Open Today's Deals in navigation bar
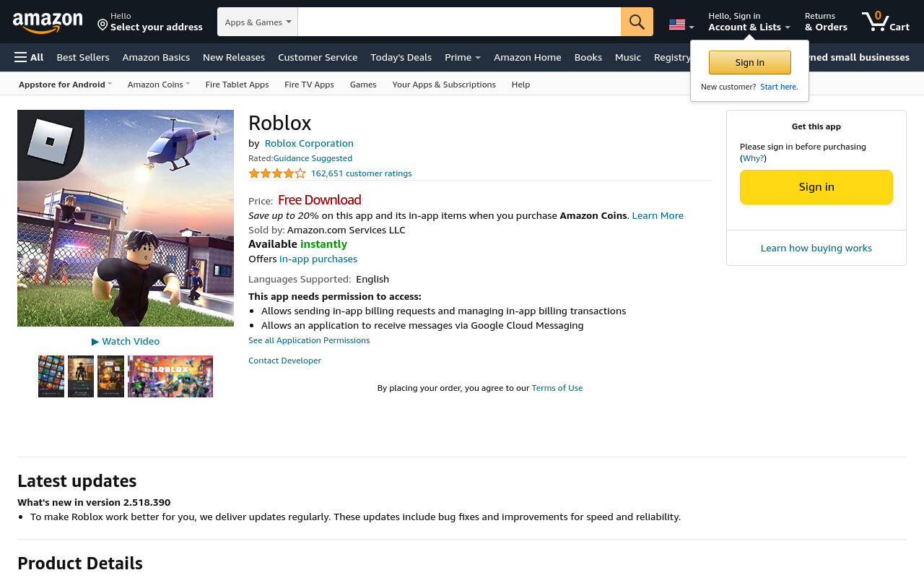 click(401, 57)
